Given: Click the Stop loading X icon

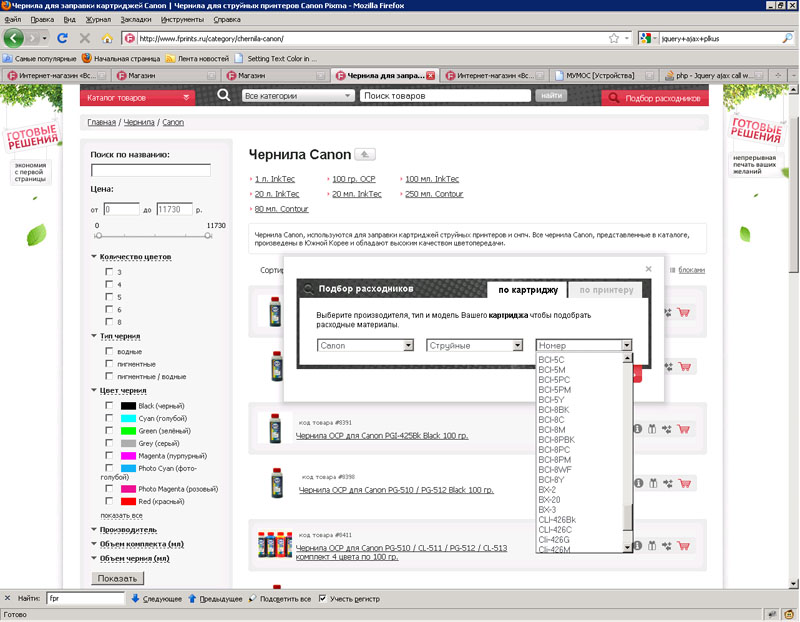Looking at the screenshot, I should pyautogui.click(x=85, y=38).
